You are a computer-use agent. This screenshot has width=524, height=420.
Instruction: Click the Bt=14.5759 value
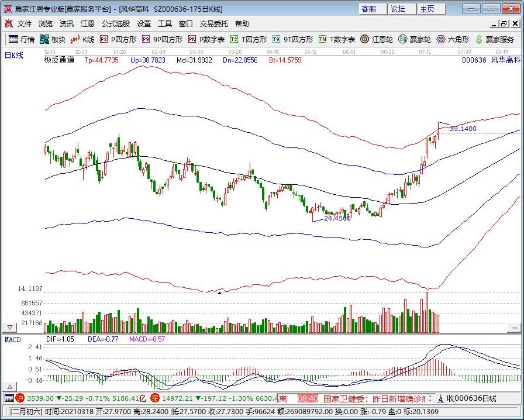(285, 60)
